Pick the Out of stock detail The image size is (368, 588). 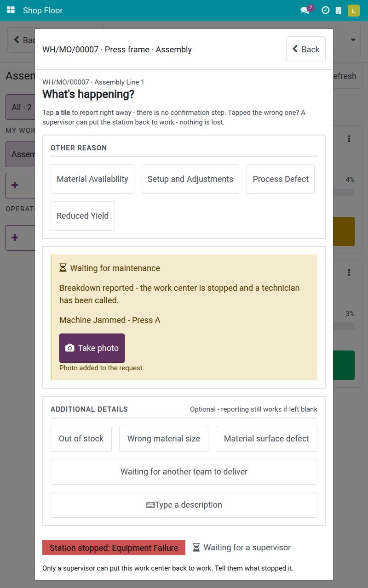tap(81, 439)
